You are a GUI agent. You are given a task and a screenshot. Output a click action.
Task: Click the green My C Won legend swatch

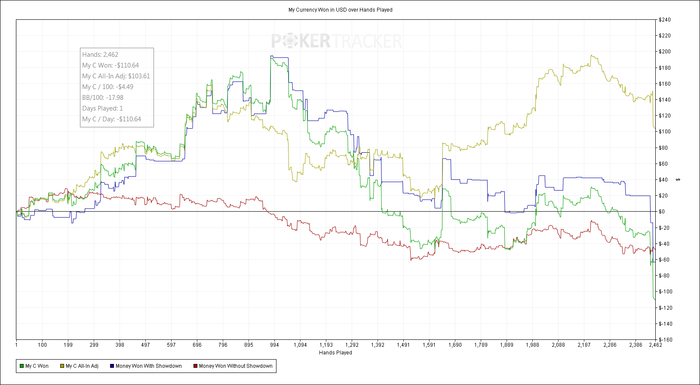21,366
